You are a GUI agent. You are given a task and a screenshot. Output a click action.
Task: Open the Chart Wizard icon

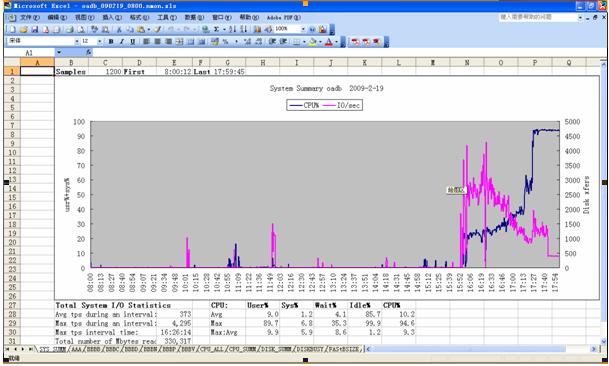[257, 30]
